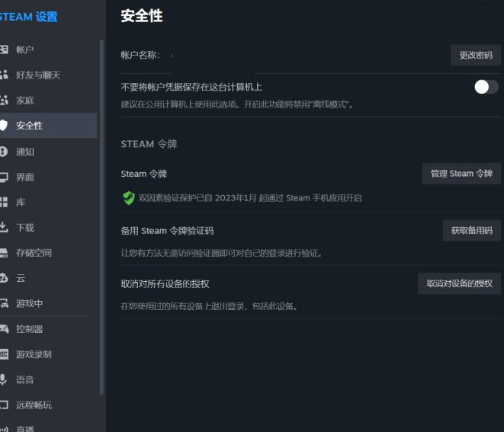The image size is (504, 432).
Task: Click the downloads (下载) arrow icon
Action: 4,227
